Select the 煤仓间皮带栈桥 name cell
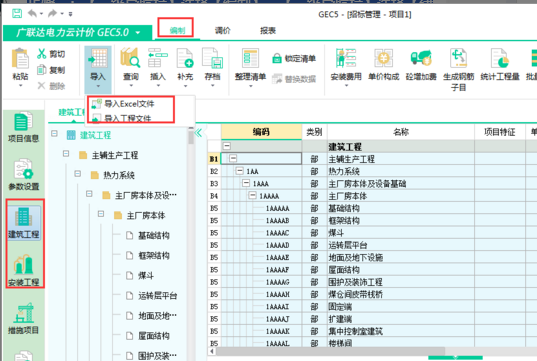The width and height of the screenshot is (537, 361). click(401, 295)
